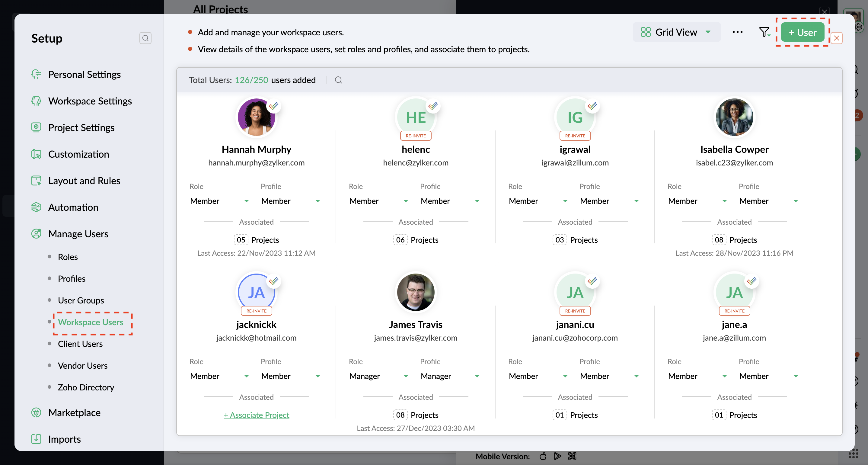Select Roles under Manage Users
The image size is (868, 465).
(68, 257)
